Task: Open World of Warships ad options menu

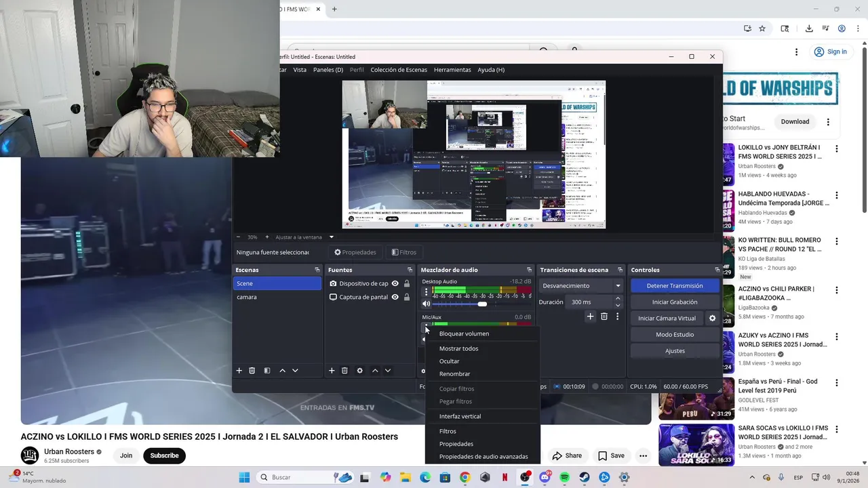Action: pos(828,122)
